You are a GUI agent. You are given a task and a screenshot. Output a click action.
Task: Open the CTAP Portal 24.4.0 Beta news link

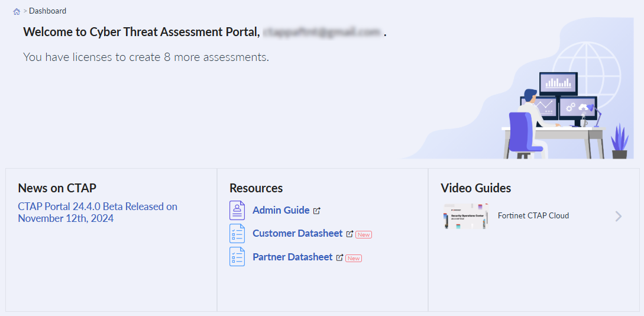tap(98, 212)
